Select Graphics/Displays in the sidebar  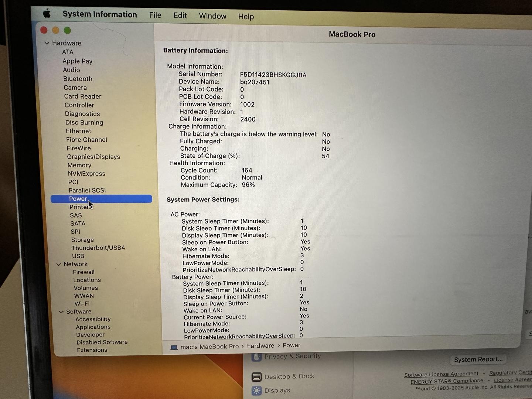pos(93,157)
